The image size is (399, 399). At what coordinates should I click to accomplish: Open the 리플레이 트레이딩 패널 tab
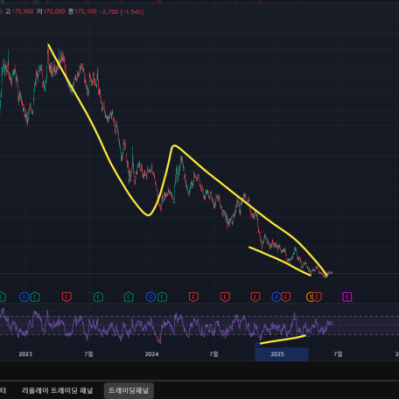click(57, 390)
